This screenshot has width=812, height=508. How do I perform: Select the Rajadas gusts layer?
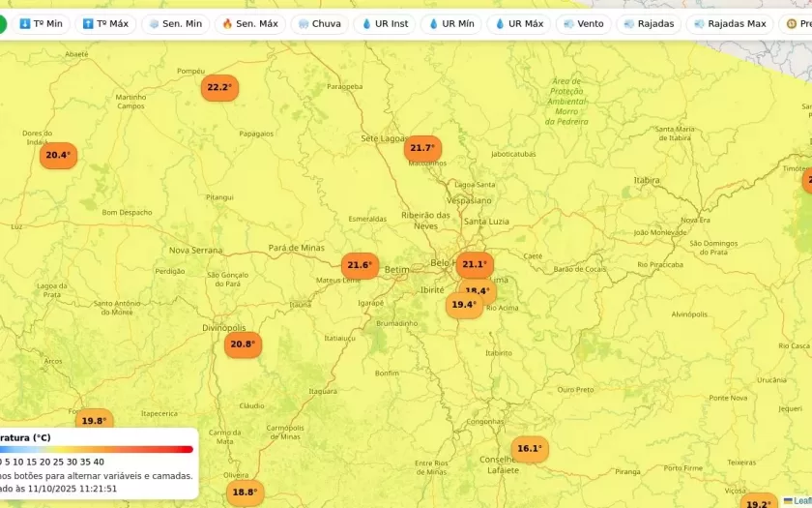649,24
